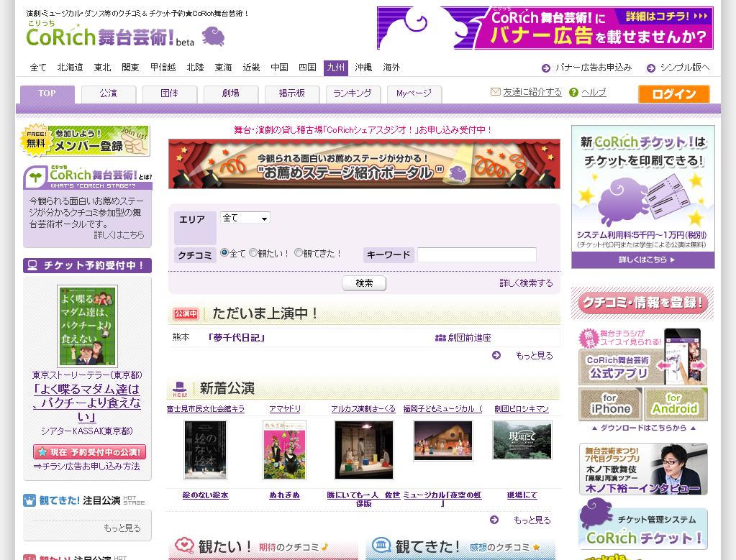Open the シンプル版へ link
Screen dimensions: 736x560
pos(685,68)
